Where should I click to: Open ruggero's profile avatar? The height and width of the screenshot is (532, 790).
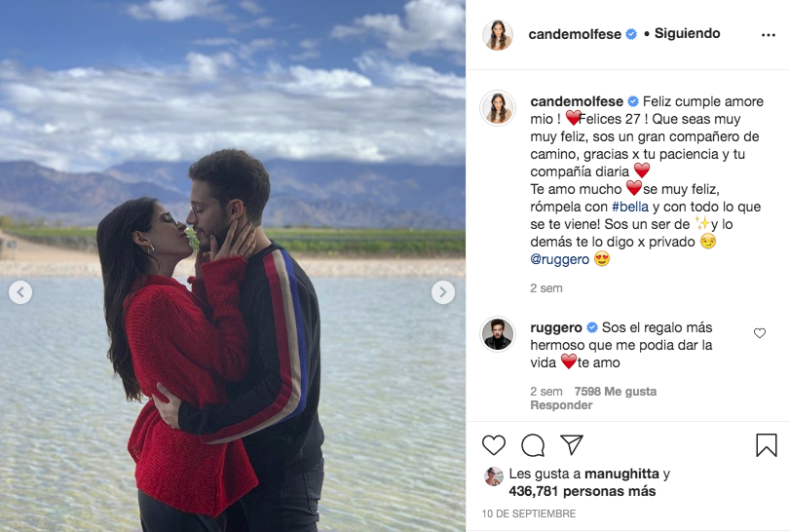(x=498, y=334)
